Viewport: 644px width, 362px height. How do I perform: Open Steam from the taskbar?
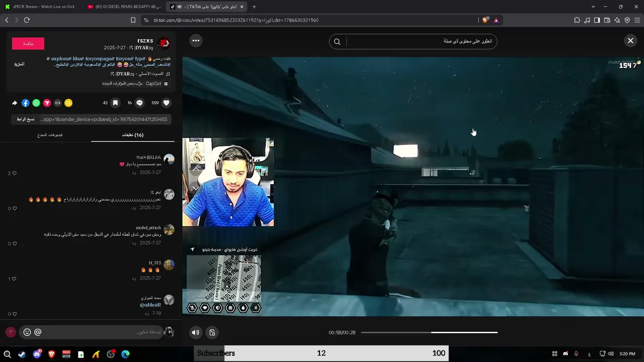coord(22,354)
